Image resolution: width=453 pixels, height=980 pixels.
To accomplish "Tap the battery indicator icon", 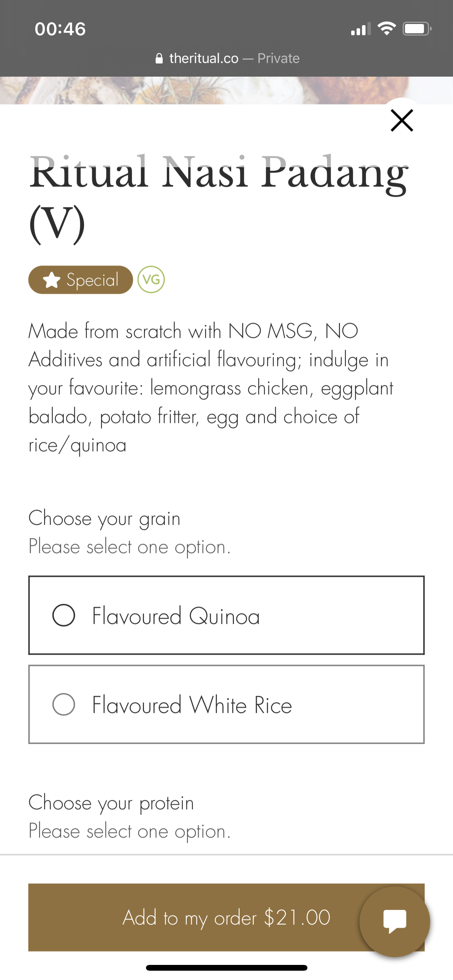I will 417,29.
